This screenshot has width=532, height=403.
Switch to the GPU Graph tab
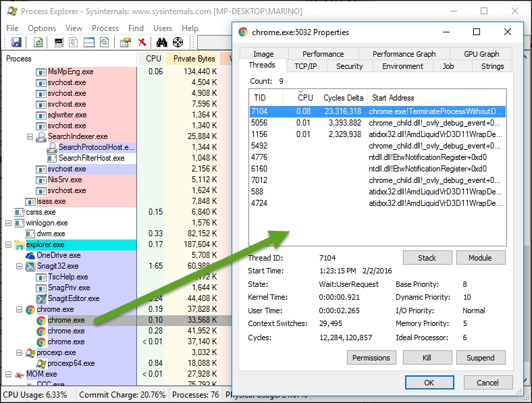pyautogui.click(x=481, y=54)
